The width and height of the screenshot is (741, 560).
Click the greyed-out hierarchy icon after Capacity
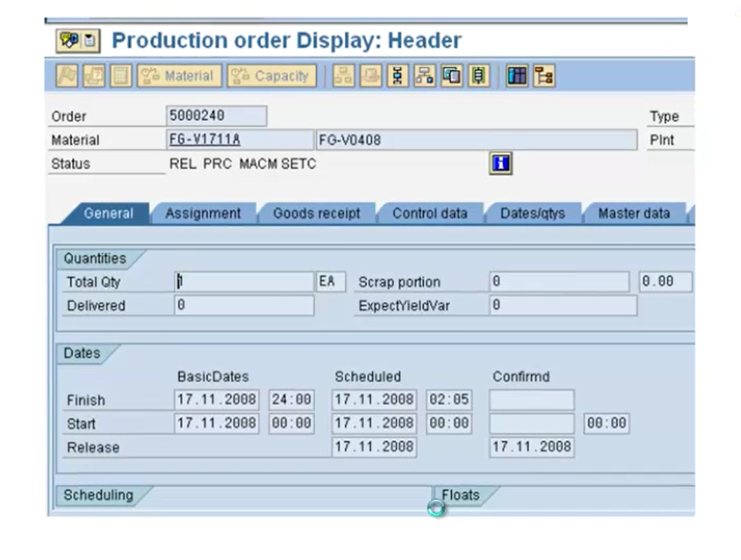pyautogui.click(x=344, y=76)
